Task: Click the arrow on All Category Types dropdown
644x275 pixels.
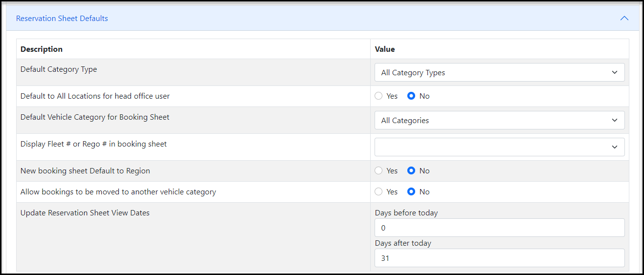Action: (615, 72)
